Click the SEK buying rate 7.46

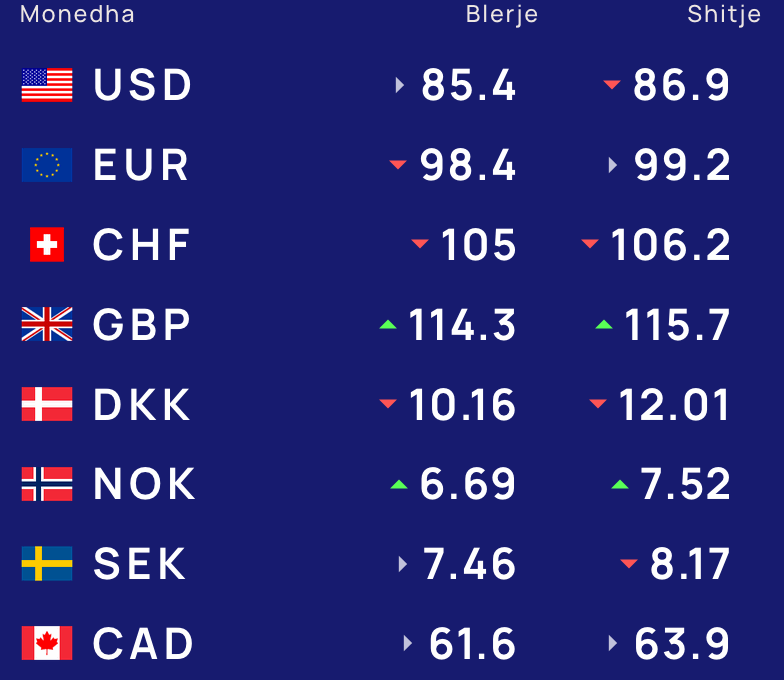[469, 564]
